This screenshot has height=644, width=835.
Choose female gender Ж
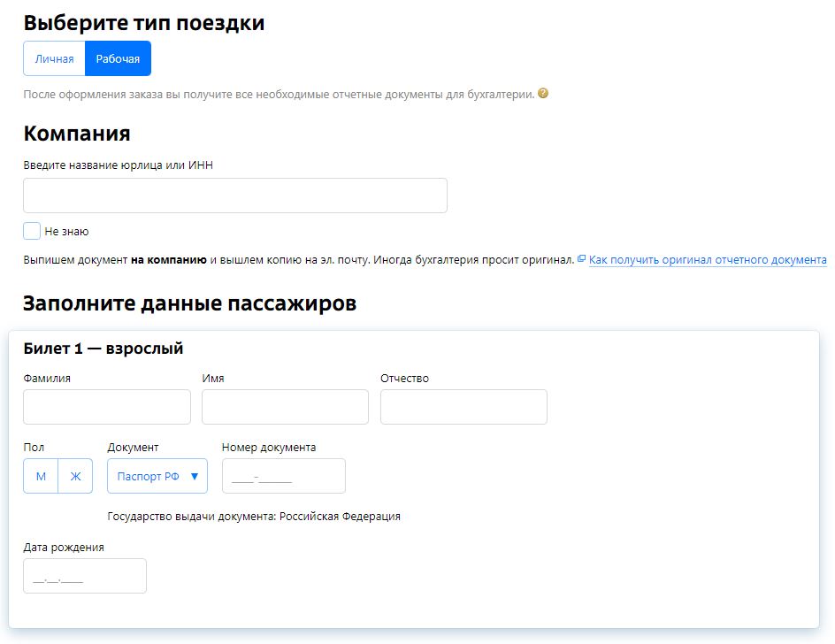tap(75, 476)
